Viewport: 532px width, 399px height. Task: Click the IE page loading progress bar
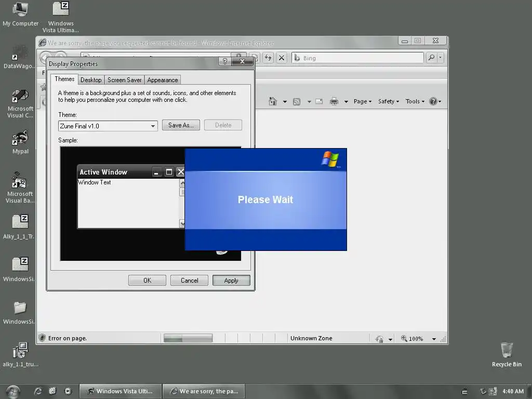pyautogui.click(x=188, y=338)
